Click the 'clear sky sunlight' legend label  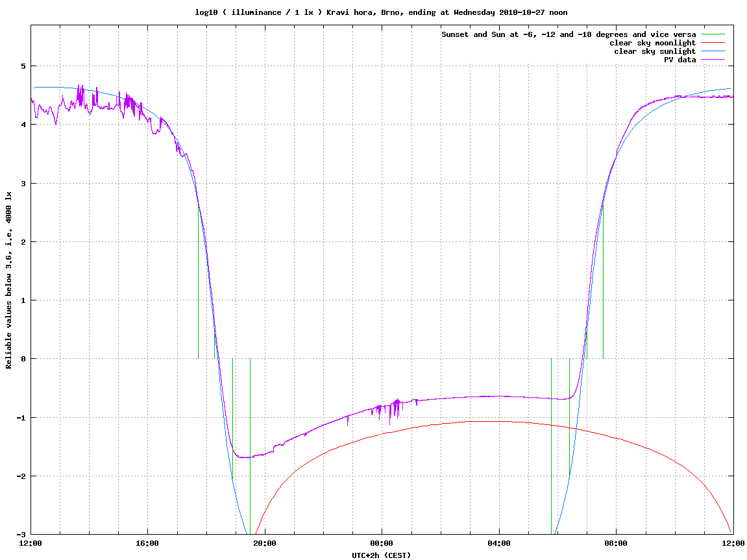(x=655, y=51)
